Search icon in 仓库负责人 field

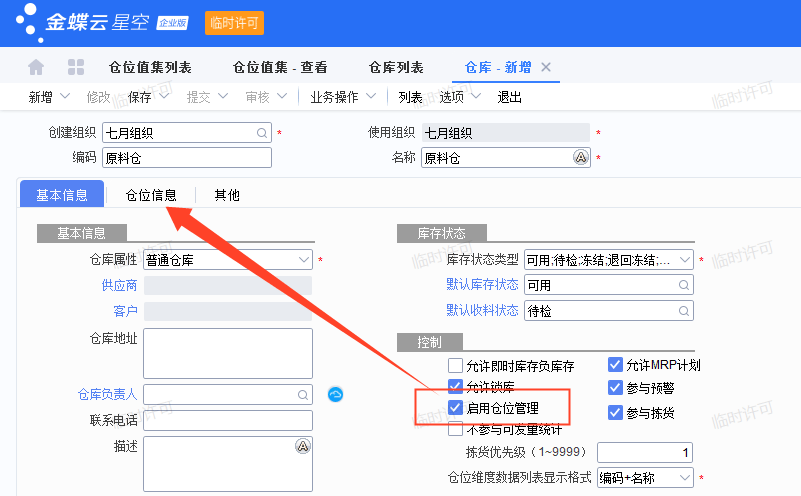(302, 395)
